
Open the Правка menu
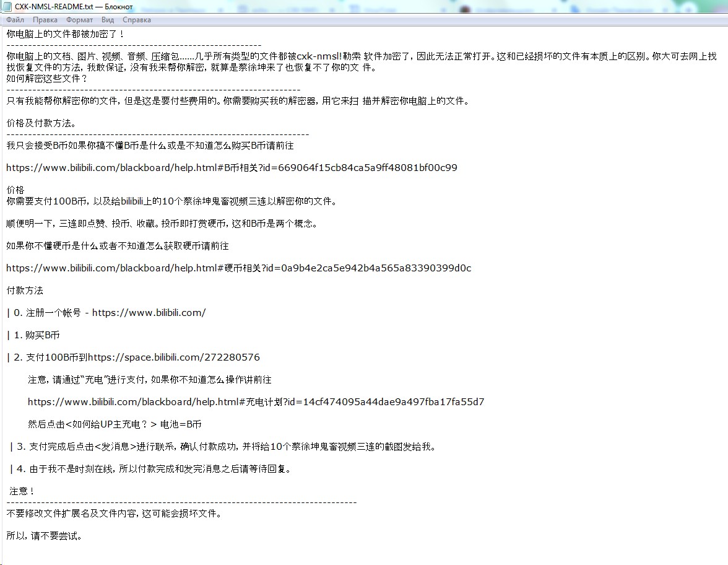coord(45,20)
